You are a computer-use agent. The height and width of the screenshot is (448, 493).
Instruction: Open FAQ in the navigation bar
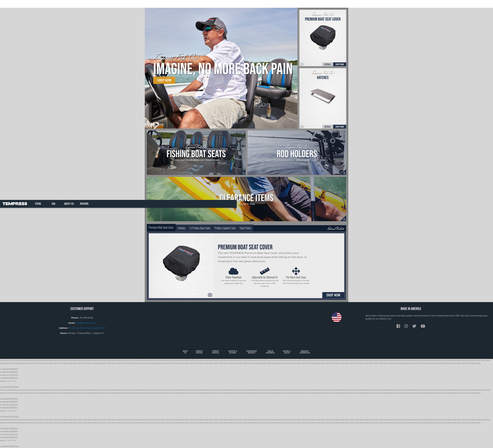pos(53,204)
